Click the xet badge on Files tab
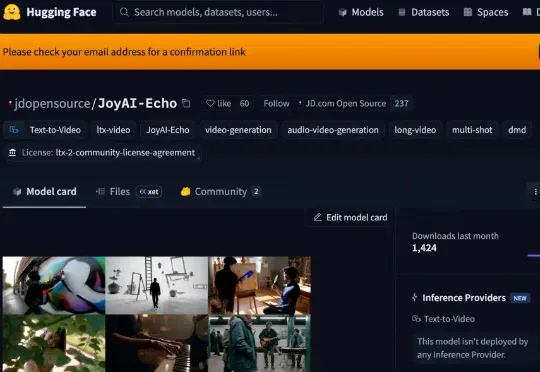 [x=149, y=192]
